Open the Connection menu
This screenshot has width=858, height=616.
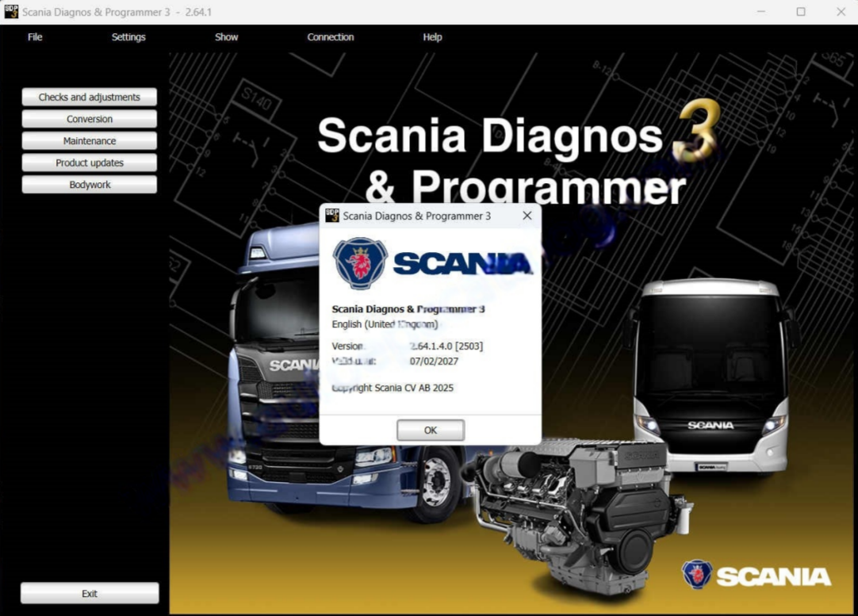[331, 37]
